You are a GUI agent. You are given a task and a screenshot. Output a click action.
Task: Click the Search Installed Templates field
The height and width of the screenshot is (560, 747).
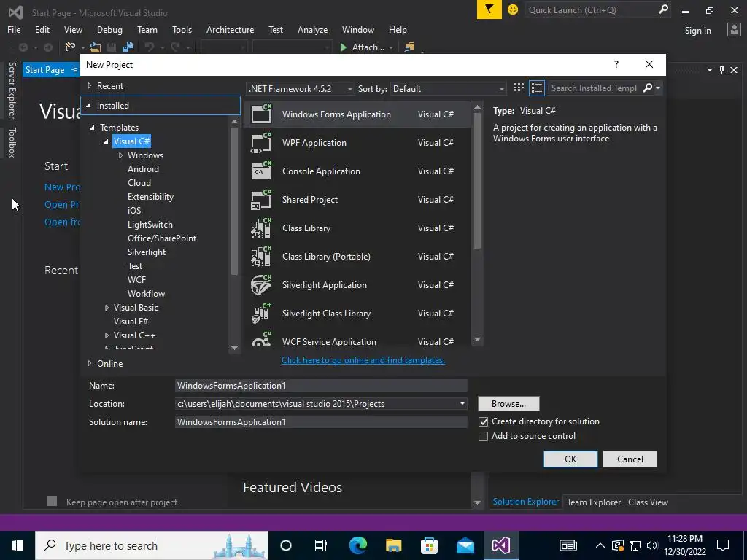(594, 88)
